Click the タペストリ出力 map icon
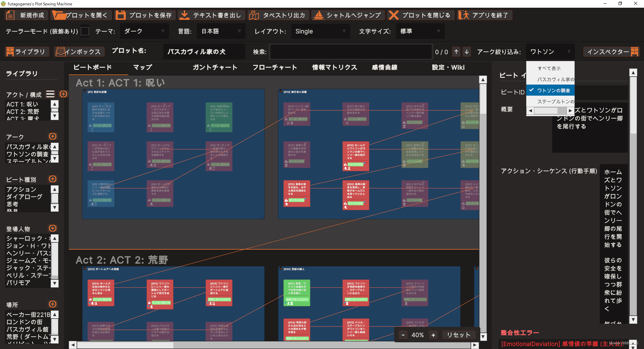The image size is (644, 349). click(x=254, y=15)
